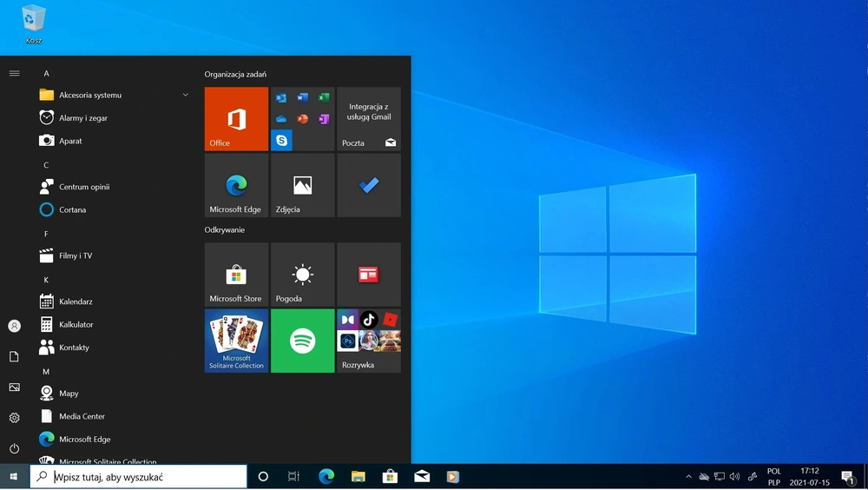This screenshot has height=490, width=868.
Task: Open the media player taskbar icon
Action: point(453,477)
